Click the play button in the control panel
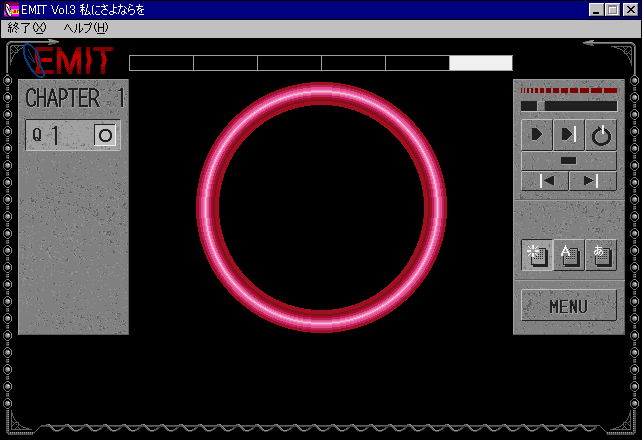642x440 pixels. coord(537,135)
